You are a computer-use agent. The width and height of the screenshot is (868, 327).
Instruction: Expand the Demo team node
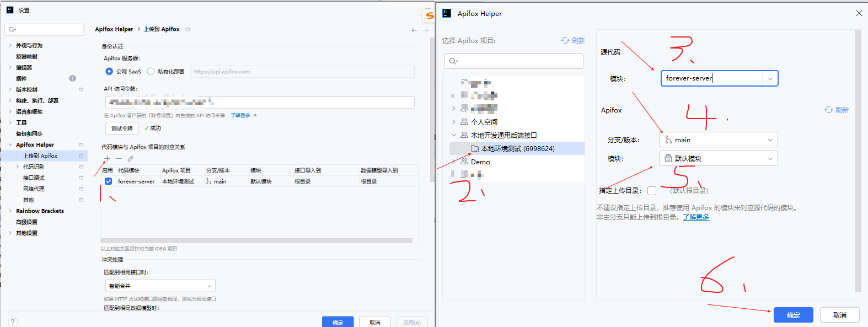point(454,162)
